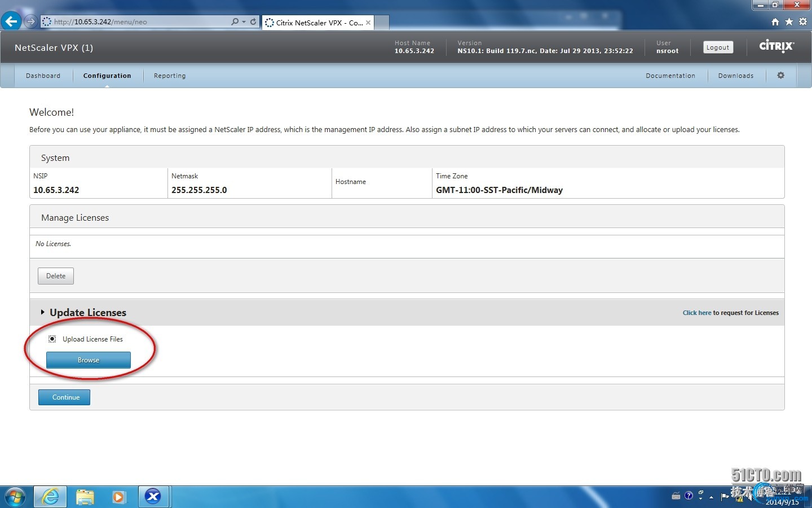Image resolution: width=812 pixels, height=508 pixels.
Task: Show hidden system tray icons arrow
Action: tap(712, 497)
